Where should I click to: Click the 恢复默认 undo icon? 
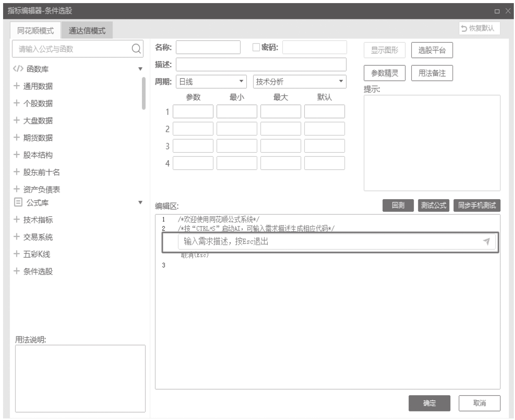(x=464, y=28)
